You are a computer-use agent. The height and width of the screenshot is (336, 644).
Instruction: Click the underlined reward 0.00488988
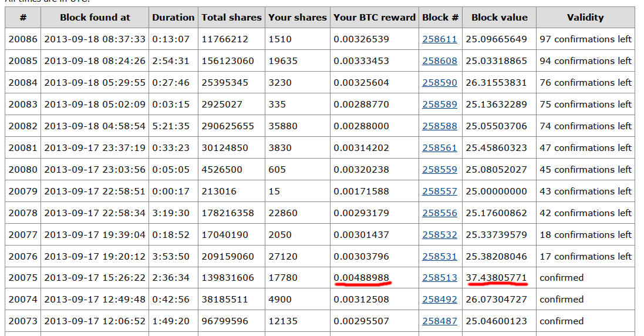[x=361, y=278]
